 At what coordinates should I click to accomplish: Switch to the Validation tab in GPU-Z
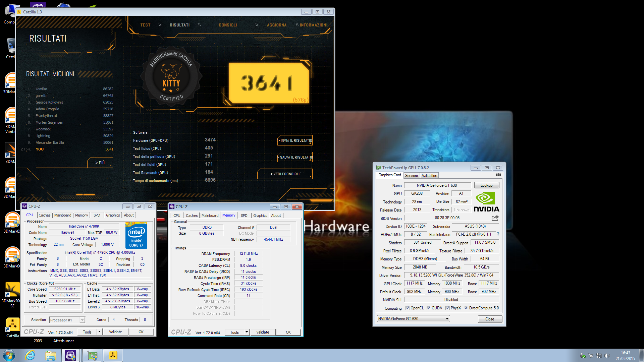pyautogui.click(x=429, y=176)
